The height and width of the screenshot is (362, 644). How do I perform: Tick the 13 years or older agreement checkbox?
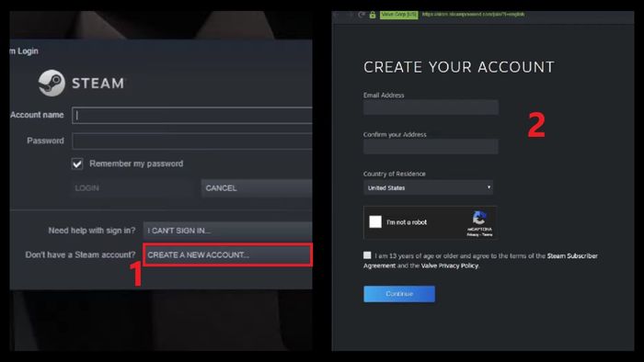[367, 255]
